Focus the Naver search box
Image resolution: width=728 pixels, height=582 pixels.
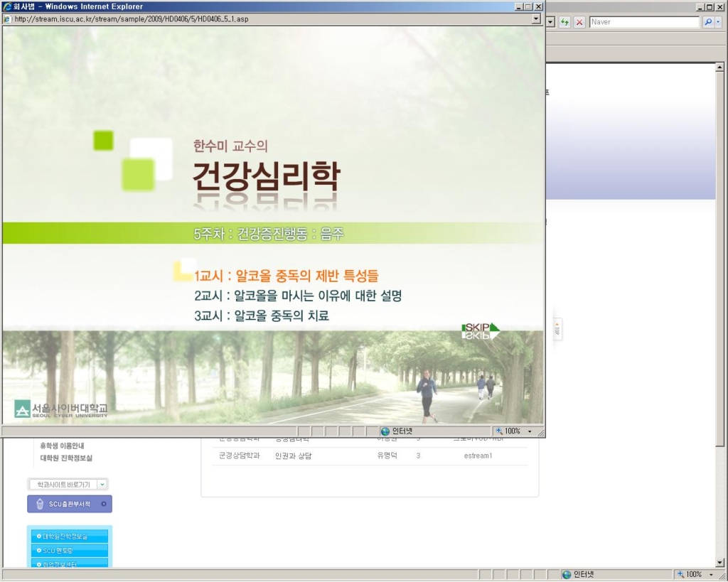click(644, 22)
